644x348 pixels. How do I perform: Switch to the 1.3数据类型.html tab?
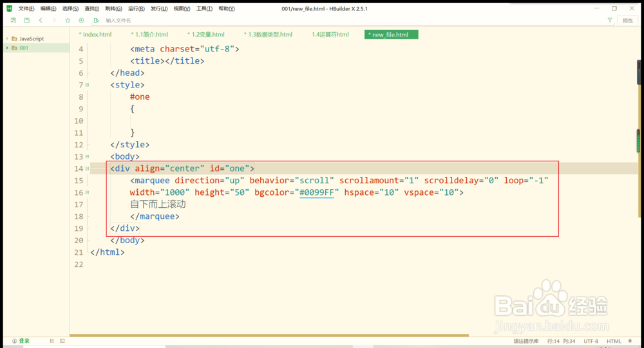pyautogui.click(x=268, y=35)
